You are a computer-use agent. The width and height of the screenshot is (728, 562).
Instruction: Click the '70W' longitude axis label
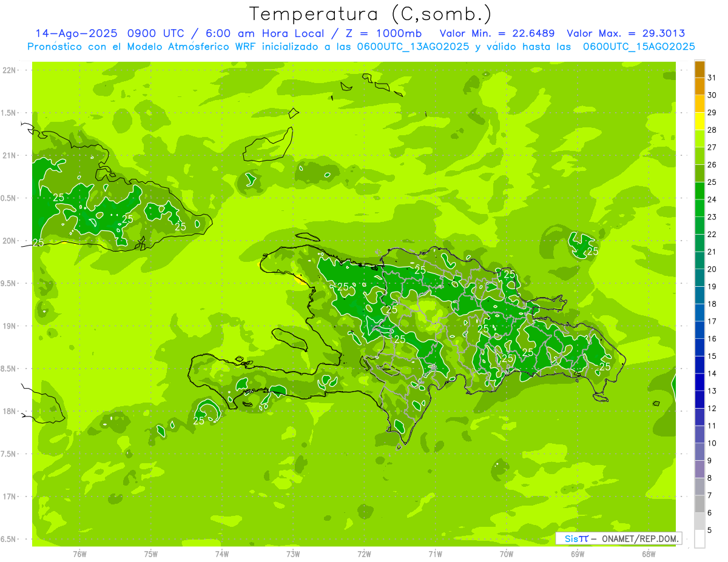tap(507, 554)
